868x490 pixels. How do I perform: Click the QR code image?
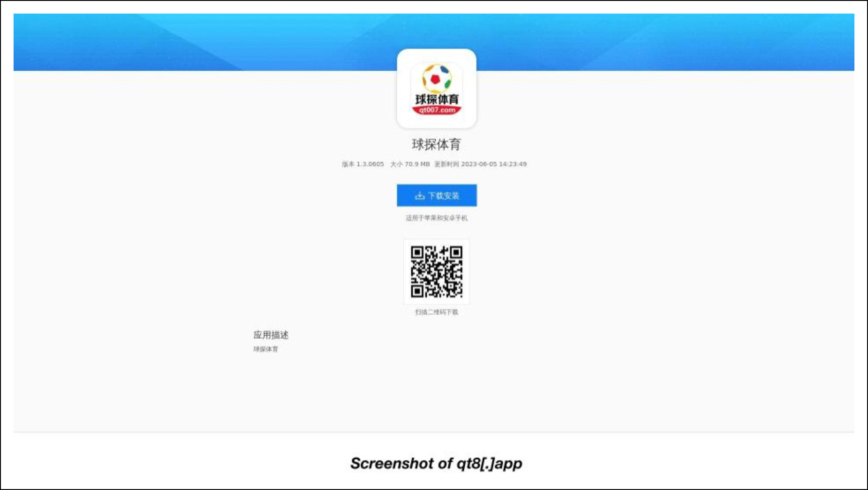pos(436,272)
